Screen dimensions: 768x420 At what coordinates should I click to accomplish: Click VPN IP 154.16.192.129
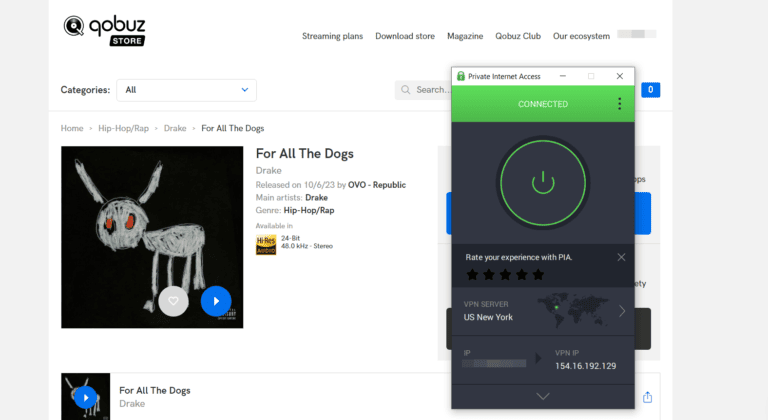tap(585, 366)
